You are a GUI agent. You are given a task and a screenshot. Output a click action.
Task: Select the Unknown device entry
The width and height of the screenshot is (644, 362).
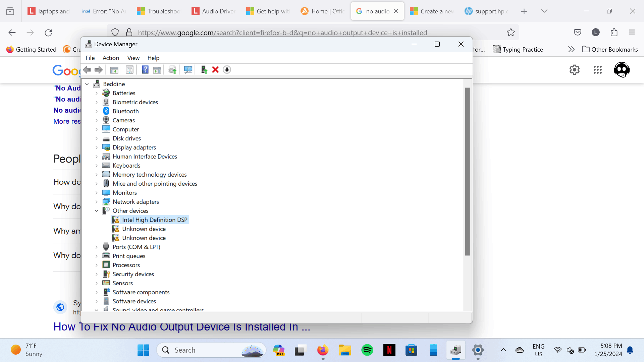(x=144, y=229)
